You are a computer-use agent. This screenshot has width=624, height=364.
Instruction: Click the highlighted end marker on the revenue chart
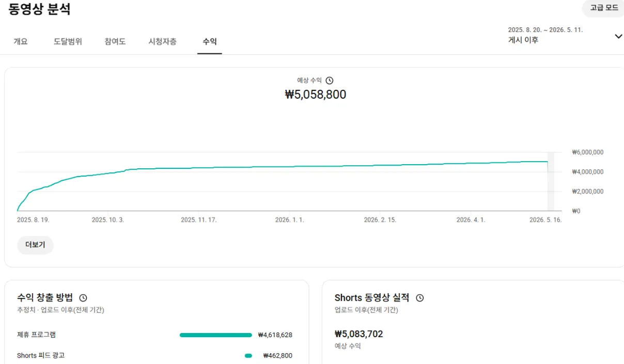coord(551,181)
